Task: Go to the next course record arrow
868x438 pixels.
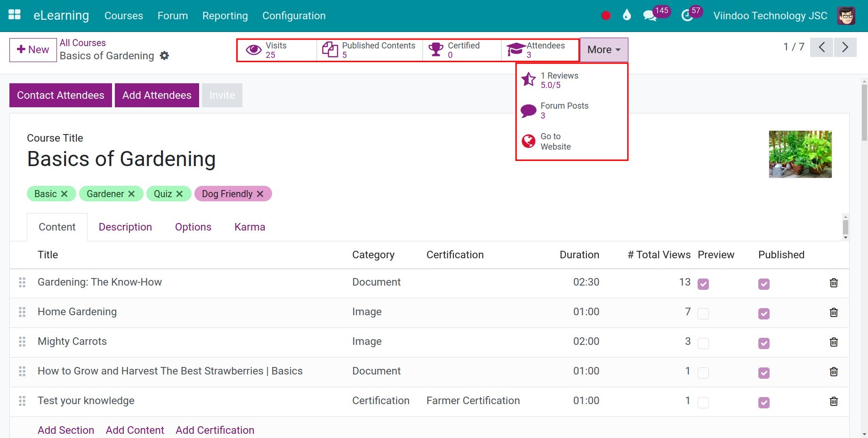Action: coord(845,47)
